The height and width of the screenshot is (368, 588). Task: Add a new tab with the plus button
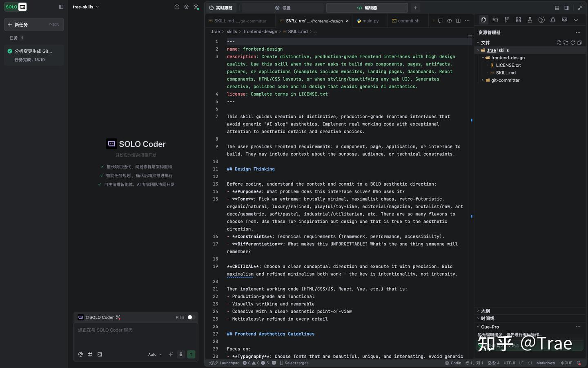click(415, 8)
